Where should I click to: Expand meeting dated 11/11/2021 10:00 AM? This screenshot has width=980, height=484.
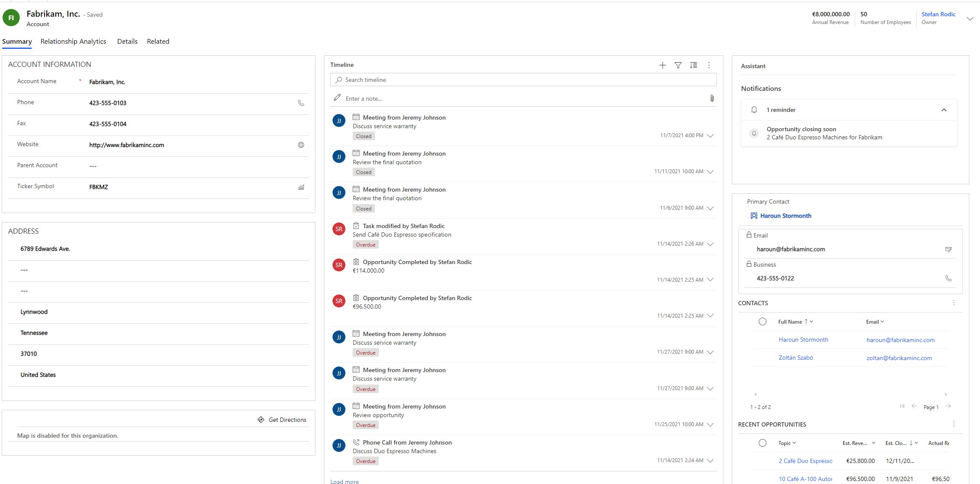point(710,172)
